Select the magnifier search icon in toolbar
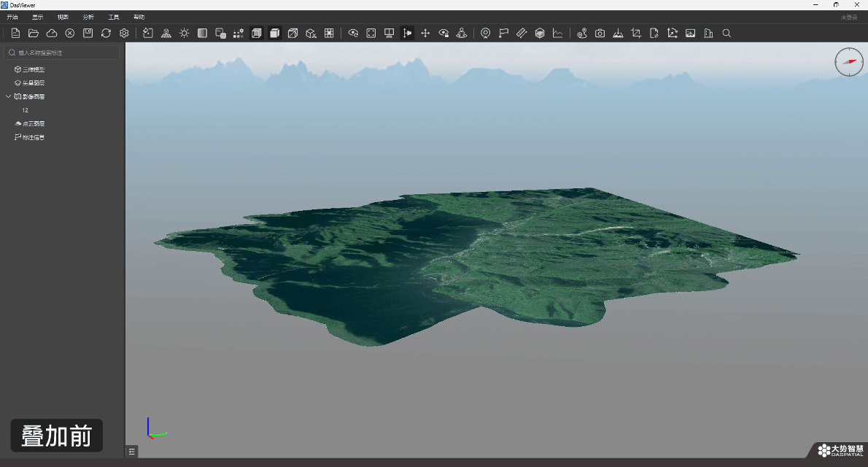Viewport: 868px width, 467px height. 726,34
